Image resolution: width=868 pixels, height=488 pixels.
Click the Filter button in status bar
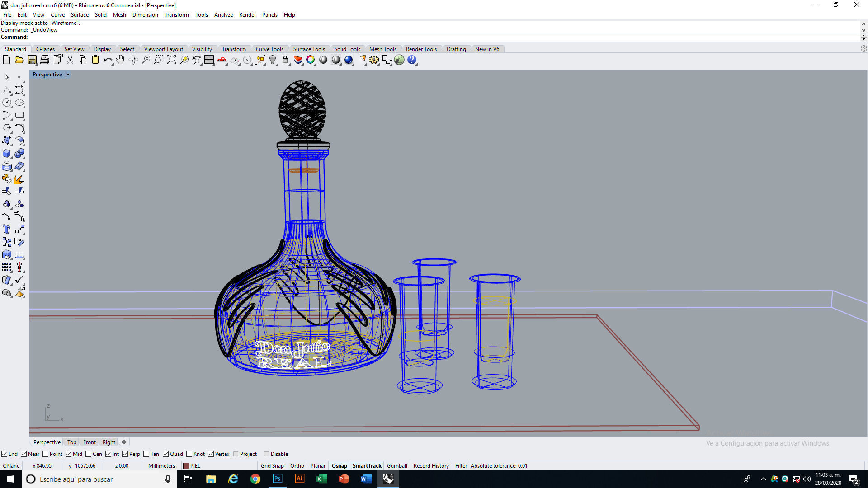pos(461,466)
